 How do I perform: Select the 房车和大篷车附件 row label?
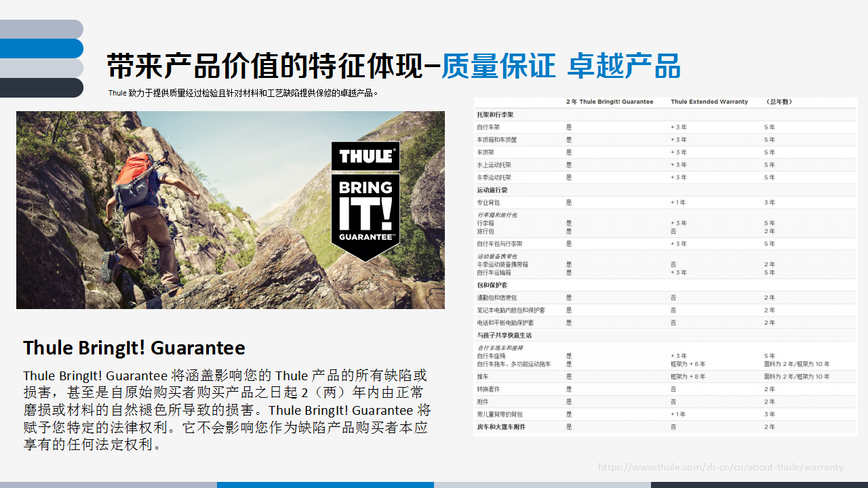(501, 427)
